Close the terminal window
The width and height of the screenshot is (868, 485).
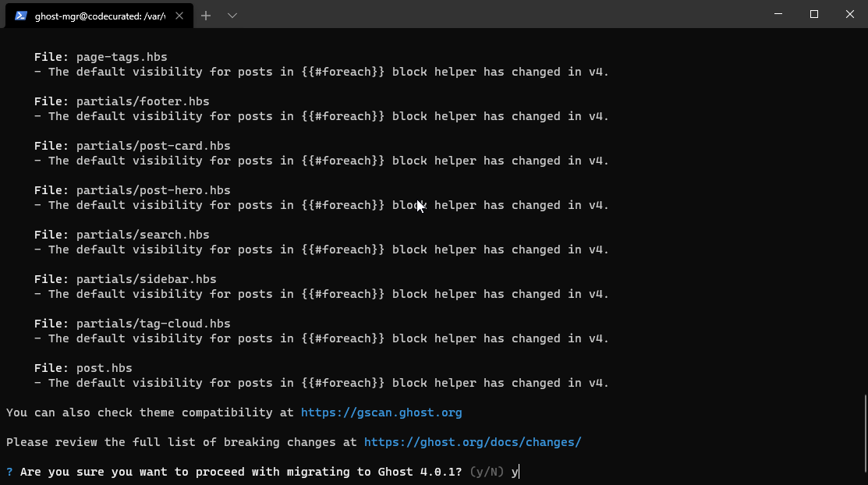coord(850,14)
